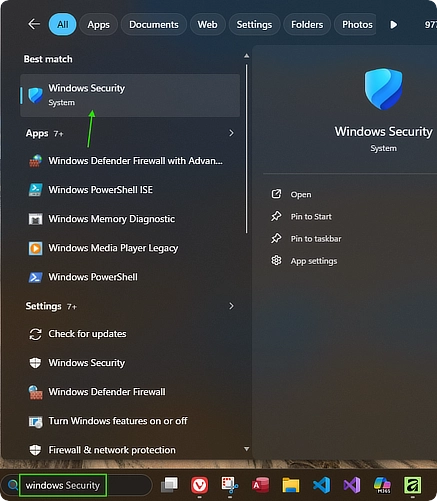The width and height of the screenshot is (437, 501).
Task: Open Visual Studio Code from the taskbar
Action: click(321, 485)
